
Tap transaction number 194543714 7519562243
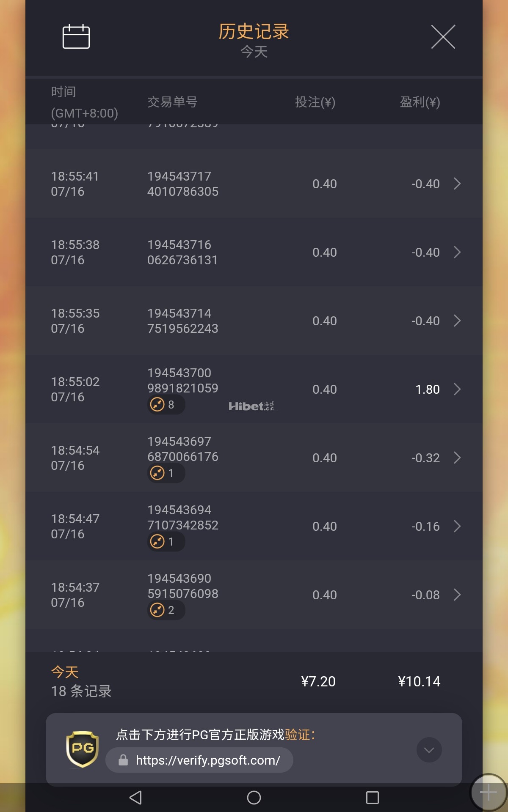tap(182, 321)
